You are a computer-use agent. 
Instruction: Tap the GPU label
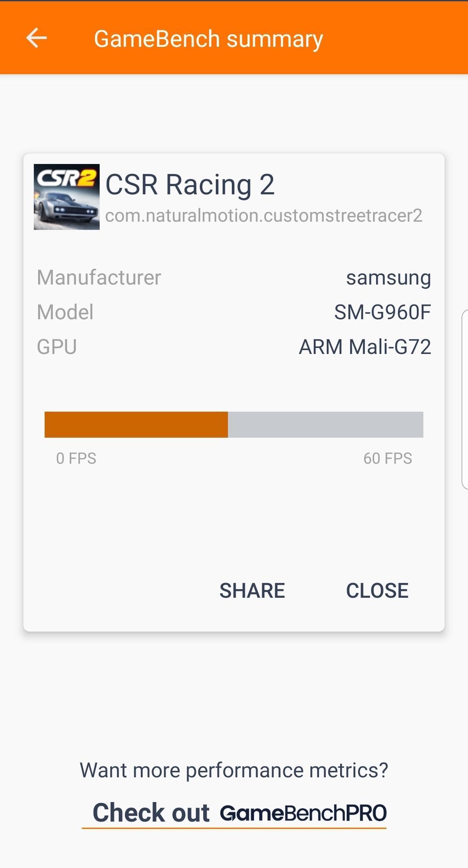click(57, 347)
